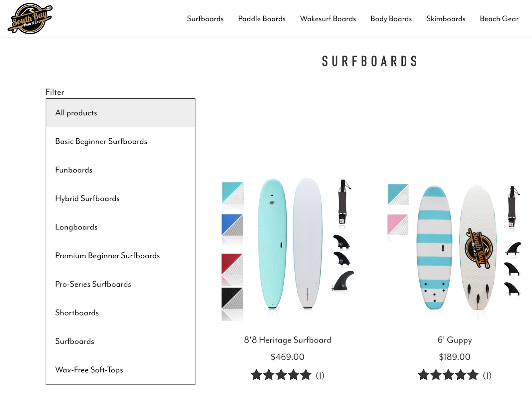532x397 pixels.
Task: Click the South Bay Board Co. logo
Action: 30,19
